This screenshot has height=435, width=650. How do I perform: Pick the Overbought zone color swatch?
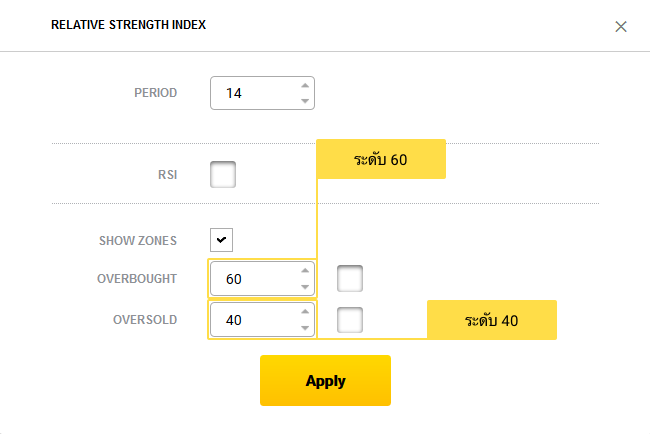pyautogui.click(x=350, y=278)
